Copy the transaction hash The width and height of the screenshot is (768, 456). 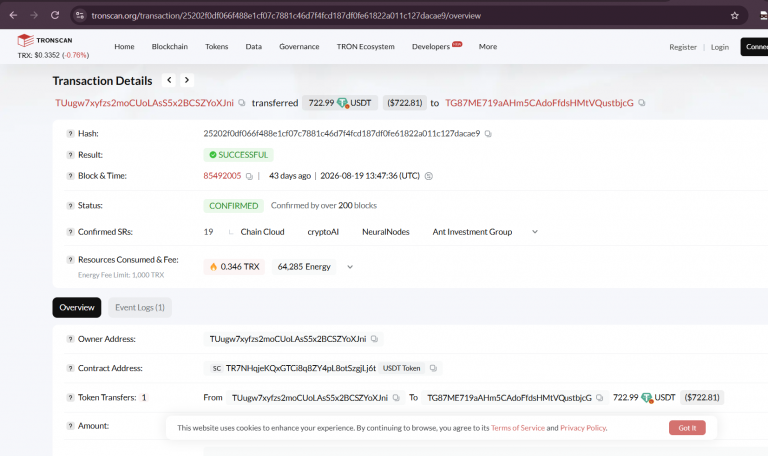tap(488, 134)
